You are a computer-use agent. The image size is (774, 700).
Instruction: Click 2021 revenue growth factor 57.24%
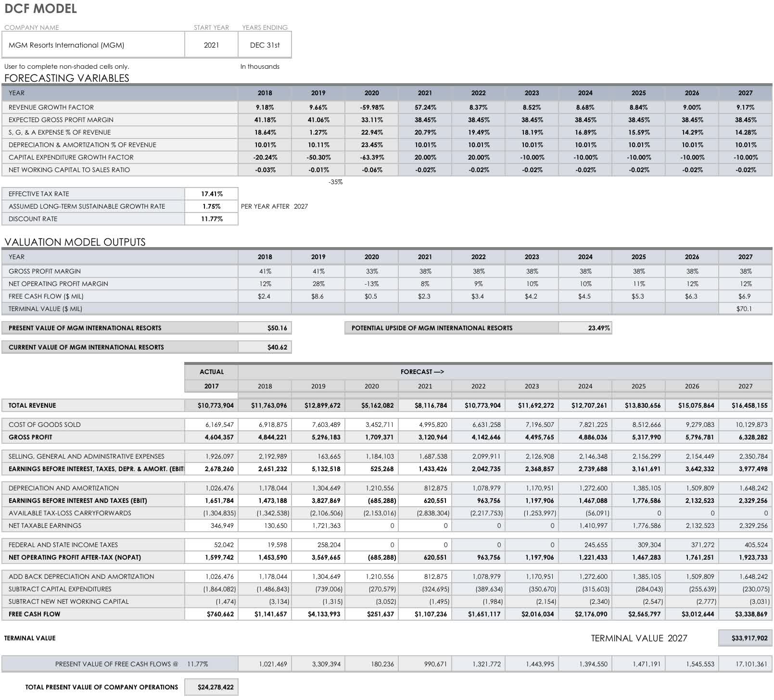coord(425,107)
